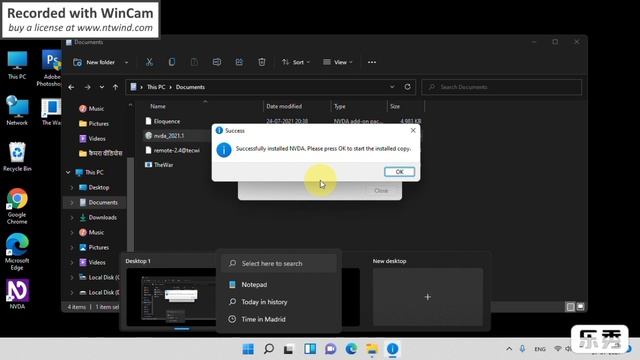Select quick access Pictures folder
The height and width of the screenshot is (360, 640).
[94, 124]
